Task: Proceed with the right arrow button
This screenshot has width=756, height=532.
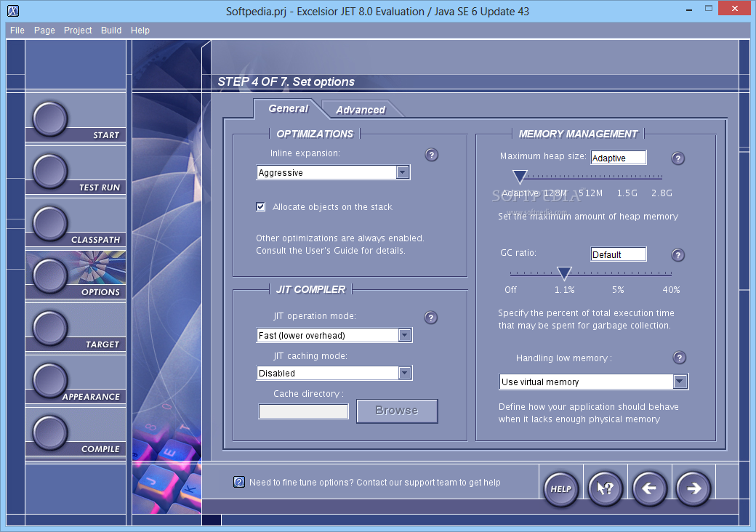Action: pos(693,488)
